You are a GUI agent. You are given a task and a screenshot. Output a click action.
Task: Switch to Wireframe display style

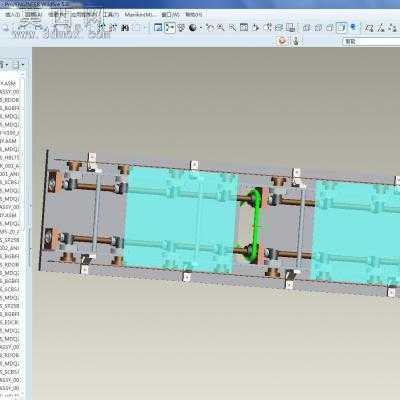307,28
